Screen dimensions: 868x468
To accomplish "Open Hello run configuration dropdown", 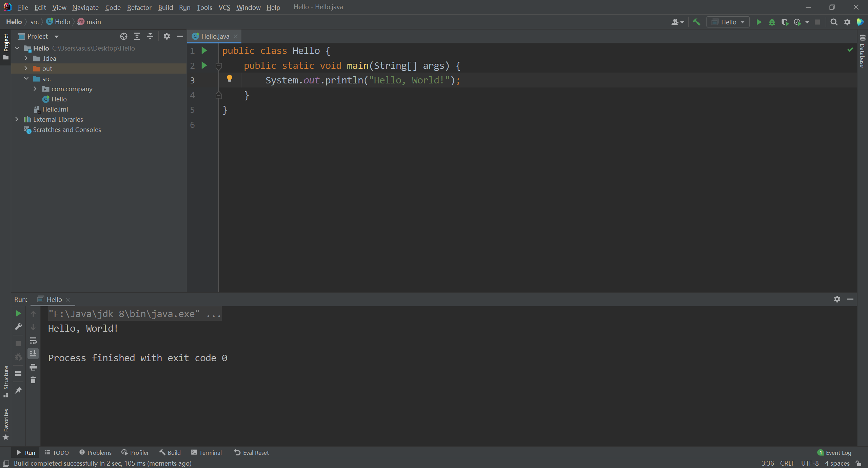I will click(728, 22).
